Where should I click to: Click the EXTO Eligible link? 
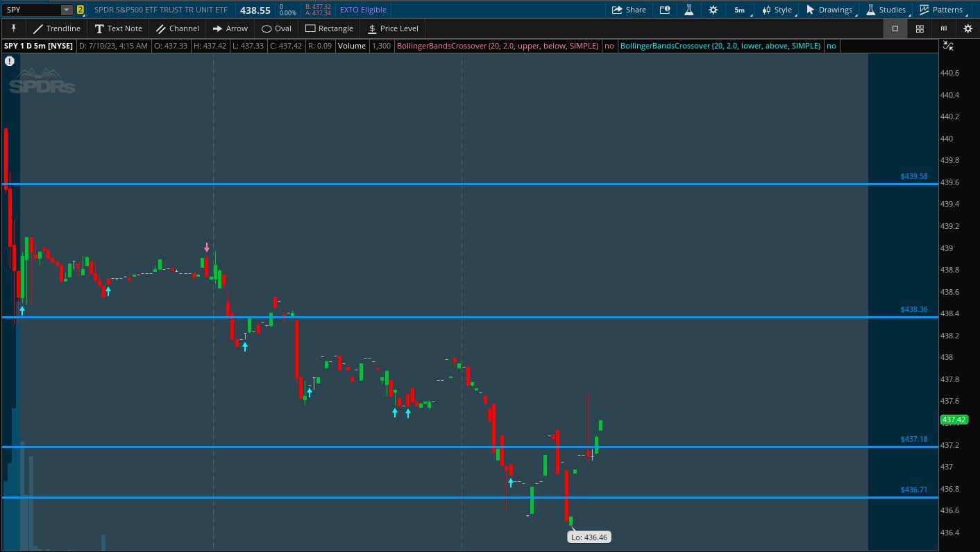point(362,10)
